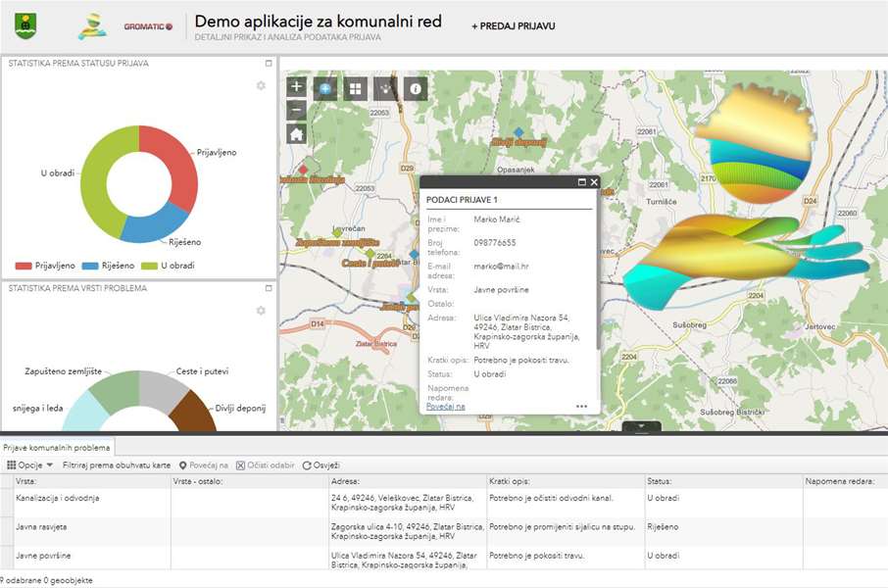The height and width of the screenshot is (588, 888).
Task: Zoom in on the map
Action: coord(297,87)
